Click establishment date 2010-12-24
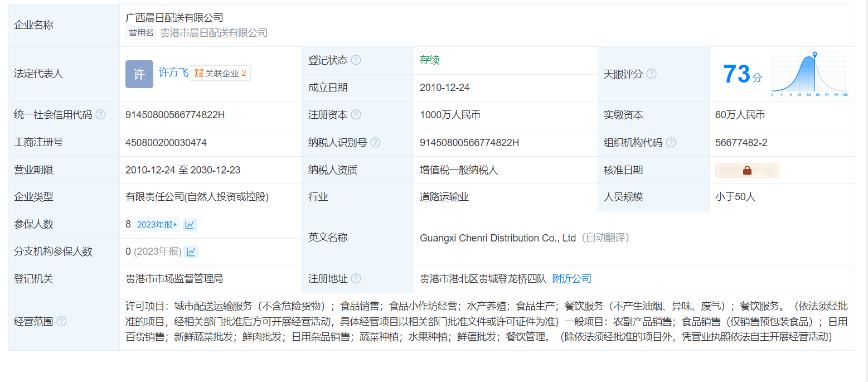This screenshot has width=868, height=382. [x=445, y=88]
